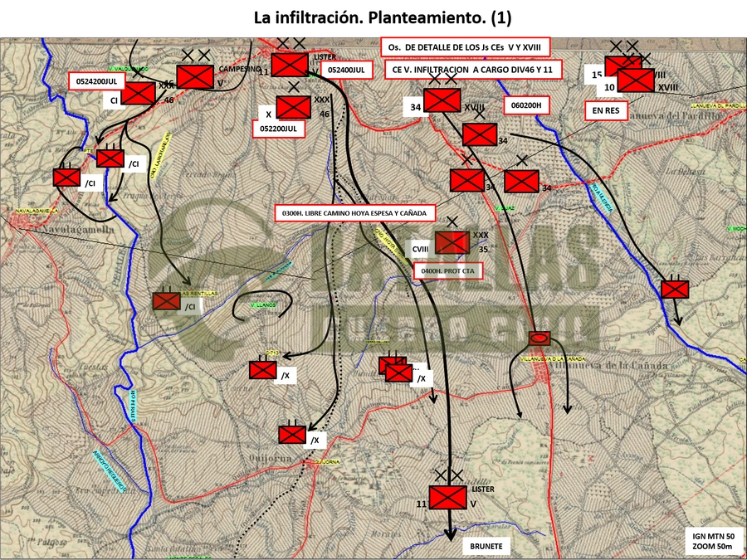Image resolution: width=747 pixels, height=560 pixels.
Task: Click the 'CAMPESINO' unit name
Action: tap(240, 69)
